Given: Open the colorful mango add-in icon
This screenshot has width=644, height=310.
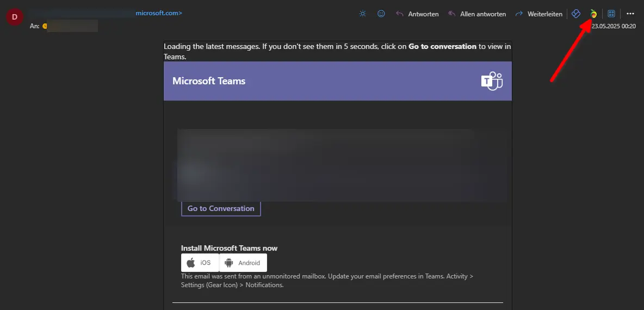Looking at the screenshot, I should 593,14.
